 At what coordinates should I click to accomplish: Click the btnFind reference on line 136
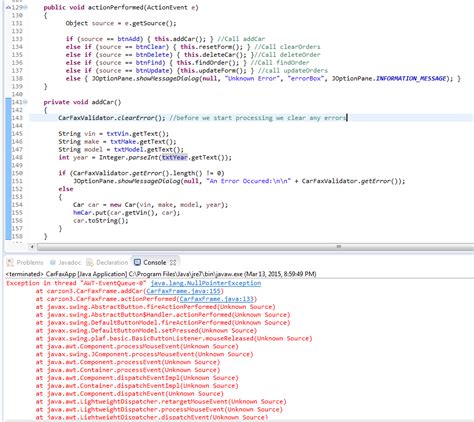[150, 63]
